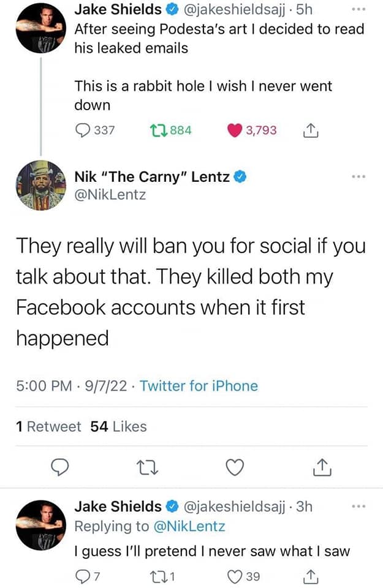Screen dimensions: 383x588
Task: Open more options on bottom reply
Action: (360, 506)
